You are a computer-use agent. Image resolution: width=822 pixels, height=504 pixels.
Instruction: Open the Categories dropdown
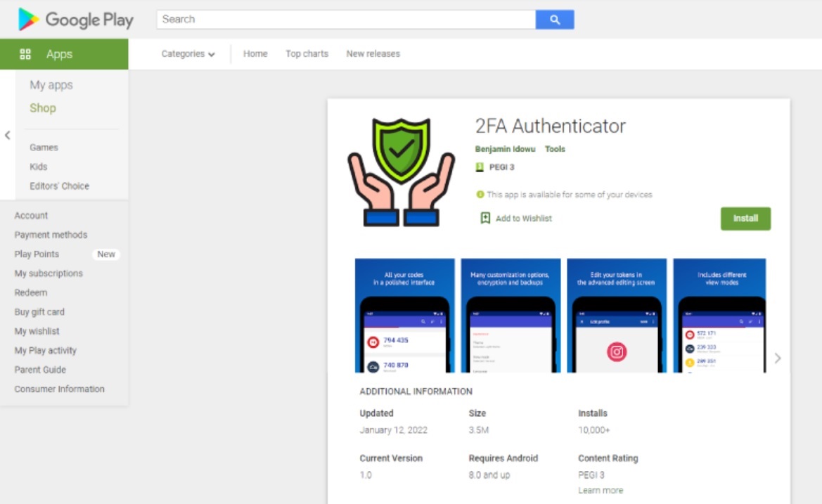click(188, 53)
